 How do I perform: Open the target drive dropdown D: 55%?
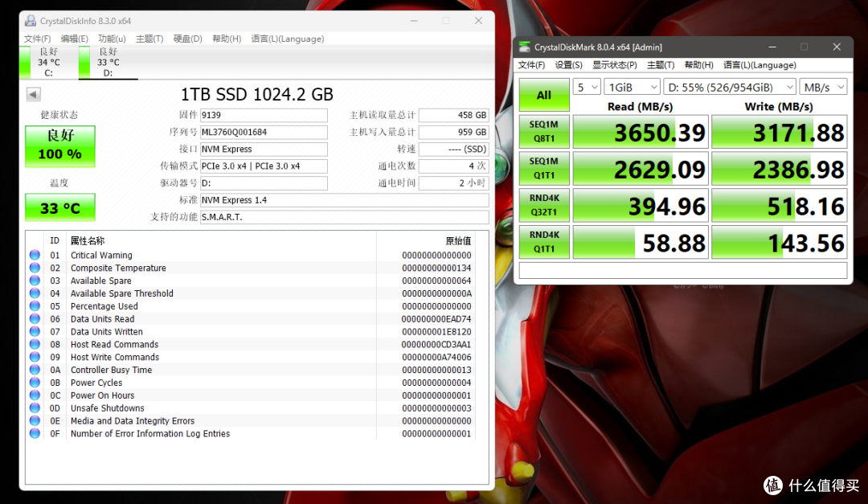pos(730,87)
